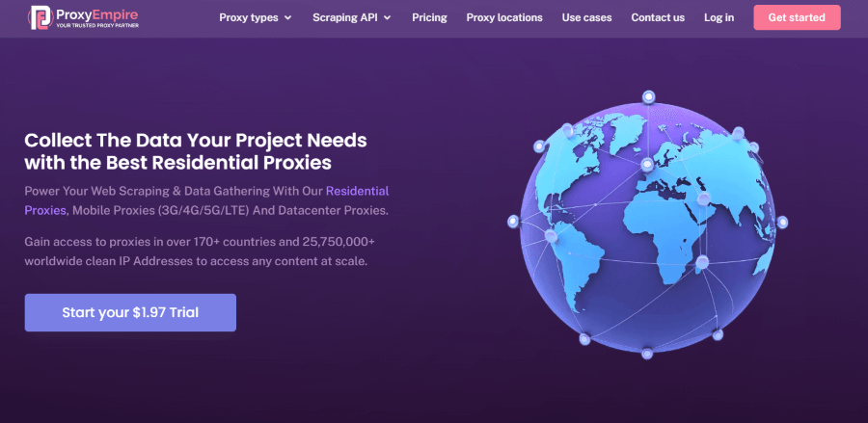868x423 pixels.
Task: Go to the Pricing page
Action: pos(429,17)
